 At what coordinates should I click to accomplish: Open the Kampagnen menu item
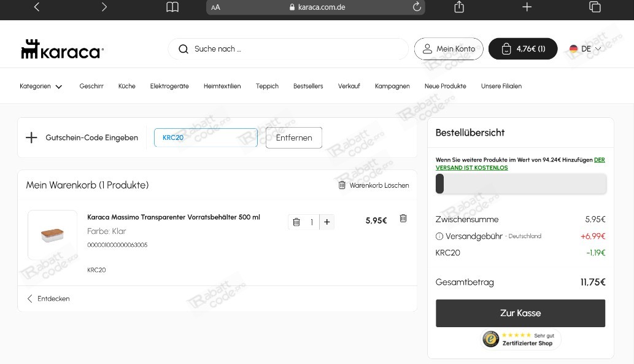click(x=392, y=86)
